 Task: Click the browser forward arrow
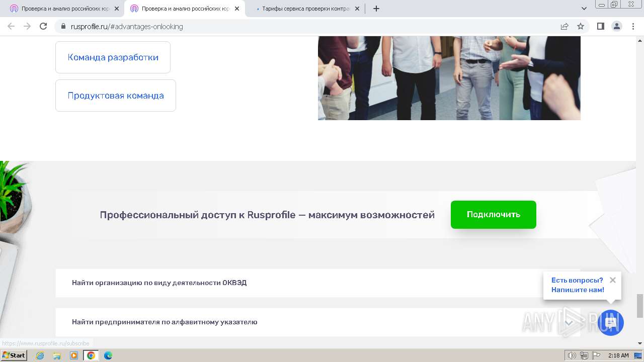[27, 27]
